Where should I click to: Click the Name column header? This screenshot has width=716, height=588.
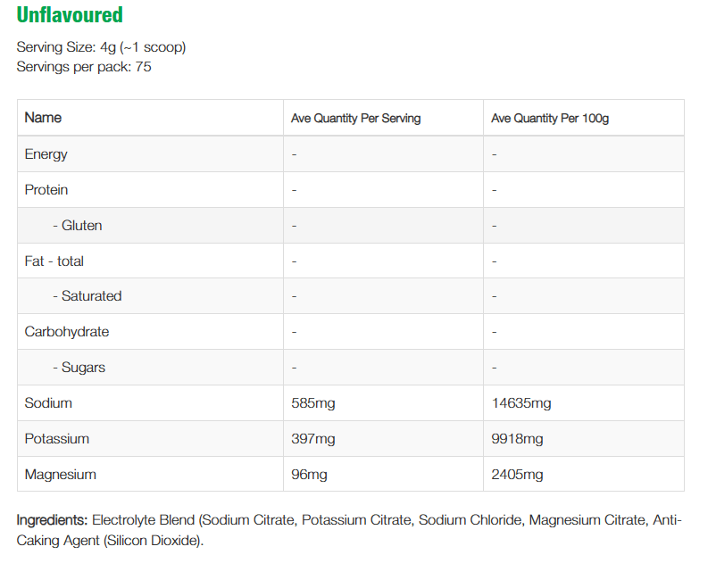pyautogui.click(x=43, y=118)
